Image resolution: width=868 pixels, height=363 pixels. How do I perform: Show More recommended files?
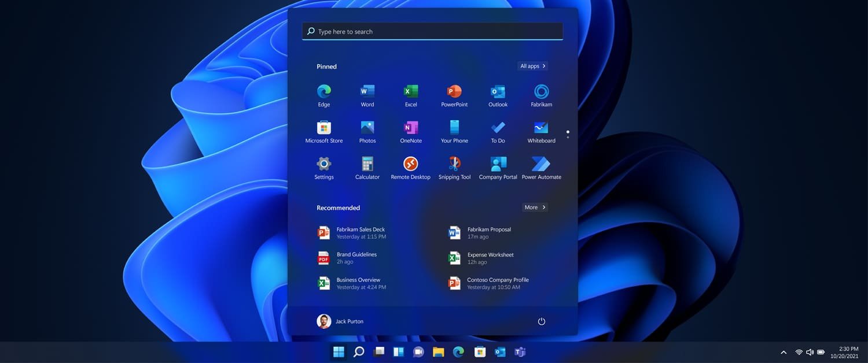[x=535, y=207]
